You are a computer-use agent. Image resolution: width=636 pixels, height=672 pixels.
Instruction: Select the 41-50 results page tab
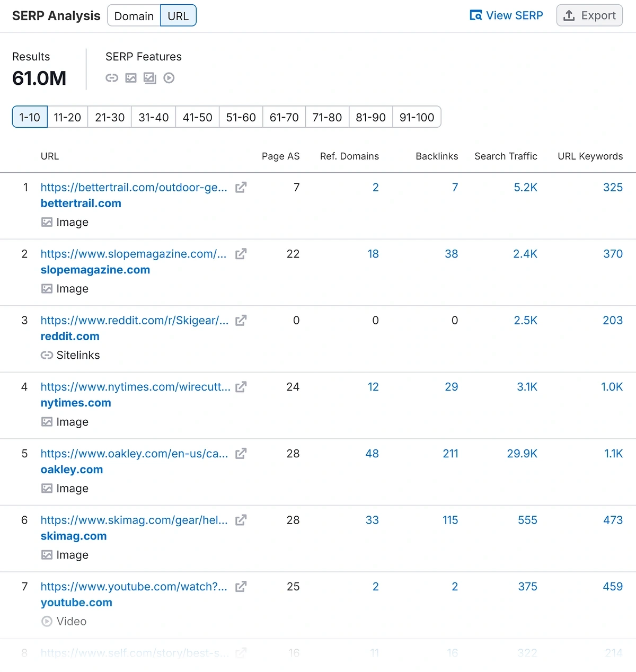(x=198, y=117)
